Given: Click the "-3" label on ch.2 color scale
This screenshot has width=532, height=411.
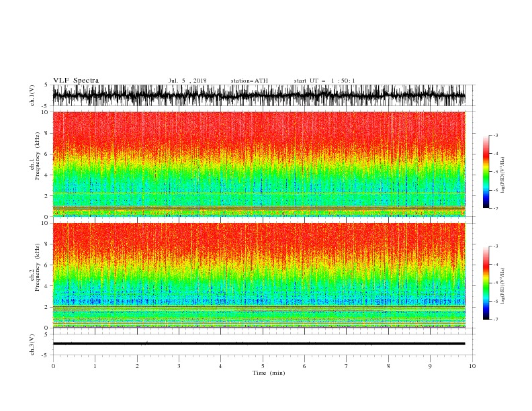Looking at the screenshot, I should (x=496, y=246).
